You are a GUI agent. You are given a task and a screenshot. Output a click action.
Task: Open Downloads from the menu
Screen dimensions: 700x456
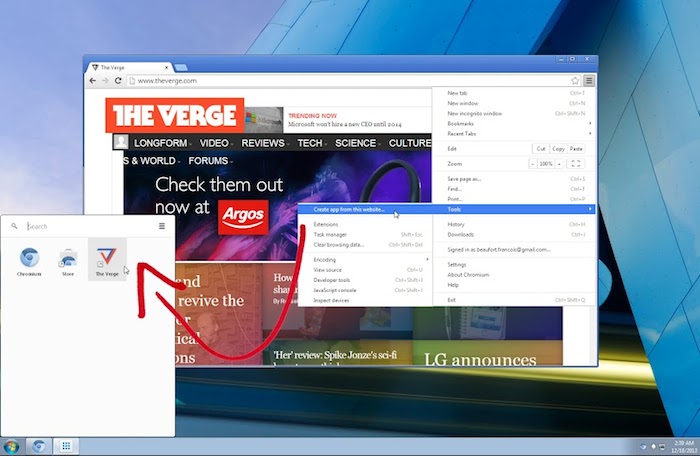point(514,234)
